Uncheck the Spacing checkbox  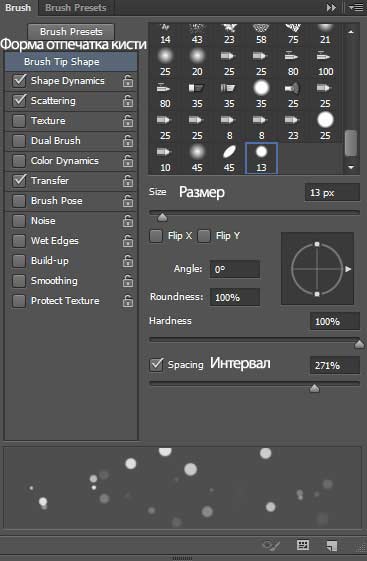[156, 365]
